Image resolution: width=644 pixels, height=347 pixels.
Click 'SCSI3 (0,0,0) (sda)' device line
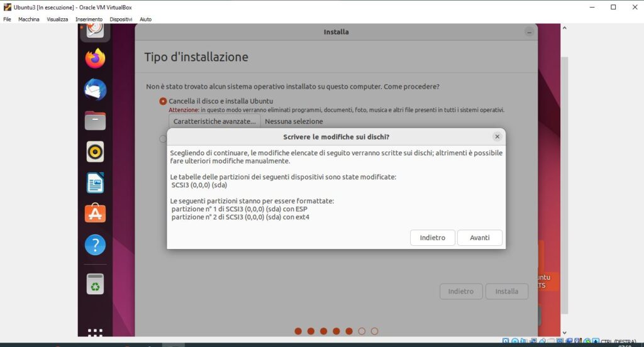coord(199,185)
